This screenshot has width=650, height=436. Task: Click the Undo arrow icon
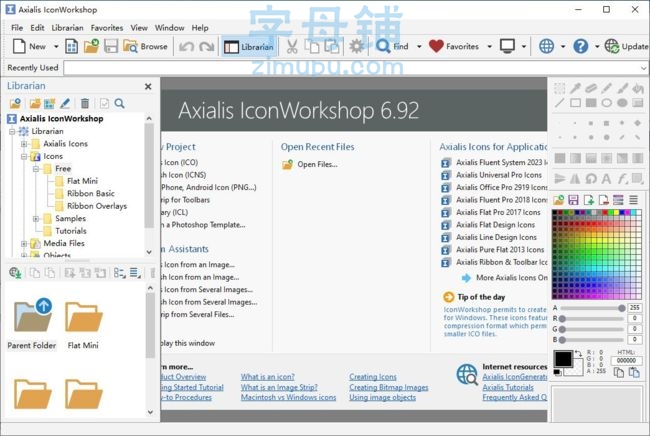click(186, 46)
